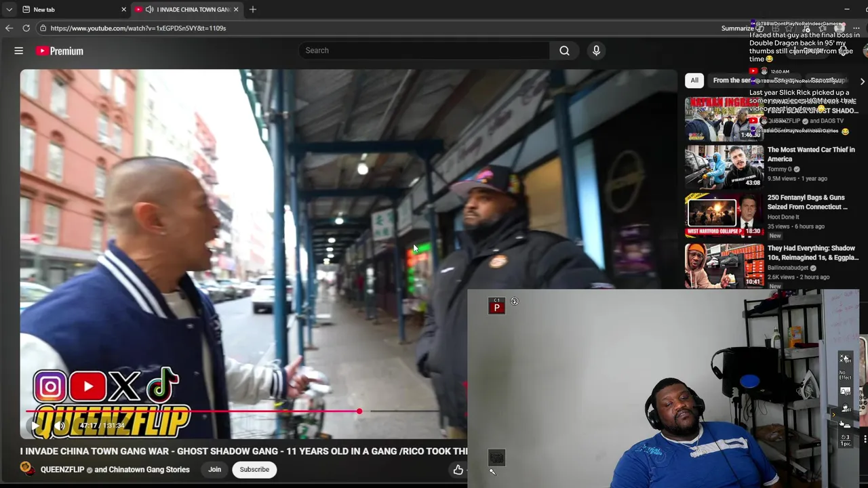This screenshot has width=868, height=488.
Task: View site information icon in address bar
Action: (43, 28)
